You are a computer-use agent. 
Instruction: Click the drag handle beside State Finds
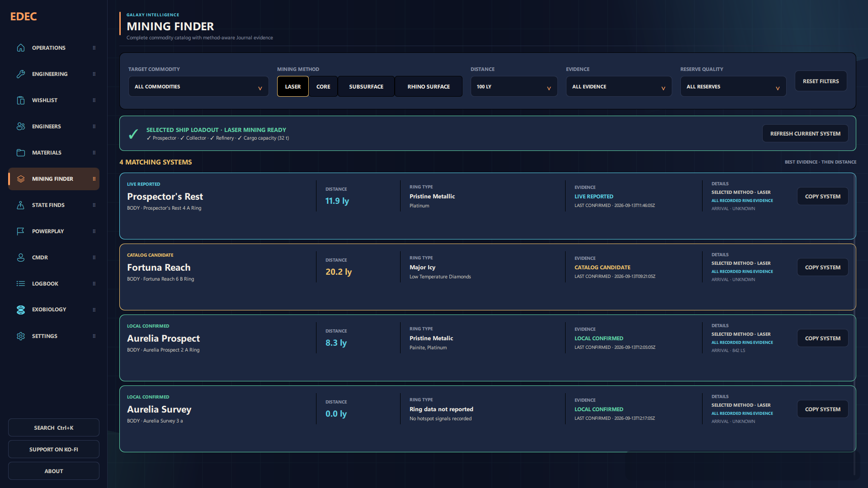click(x=94, y=205)
